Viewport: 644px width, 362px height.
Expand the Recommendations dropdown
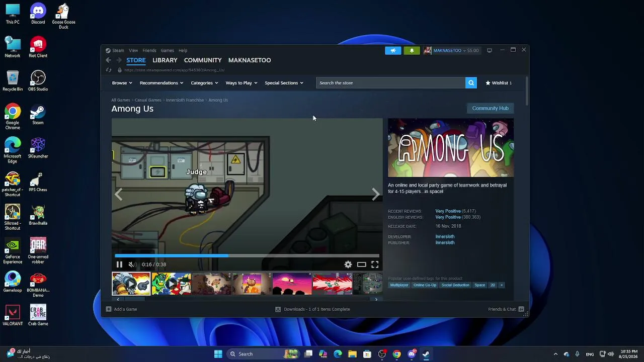(162, 83)
